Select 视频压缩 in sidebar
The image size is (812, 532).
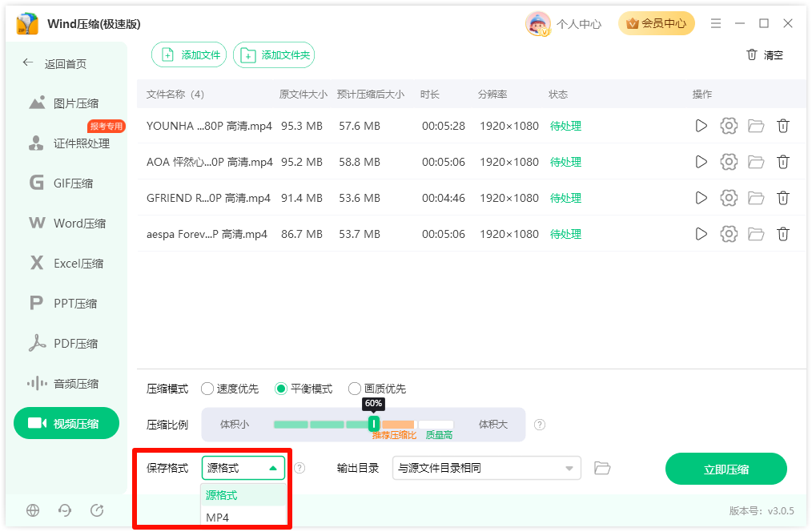[x=66, y=423]
